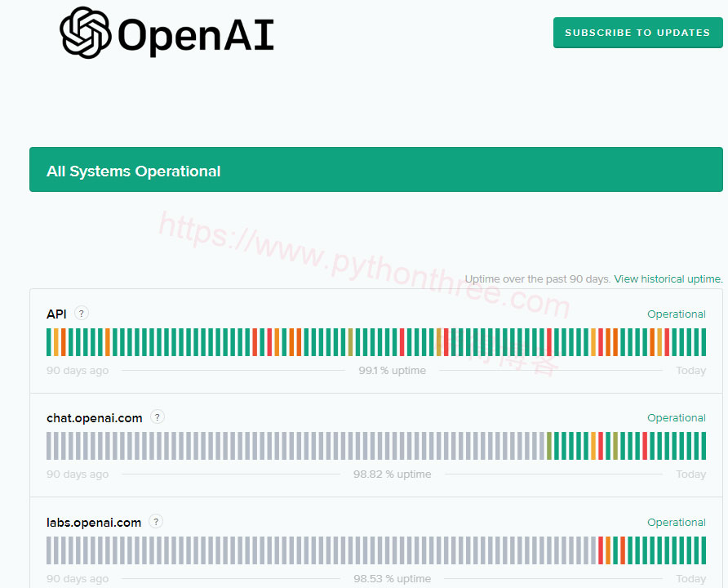
Task: Select the API component name
Action: tap(56, 314)
